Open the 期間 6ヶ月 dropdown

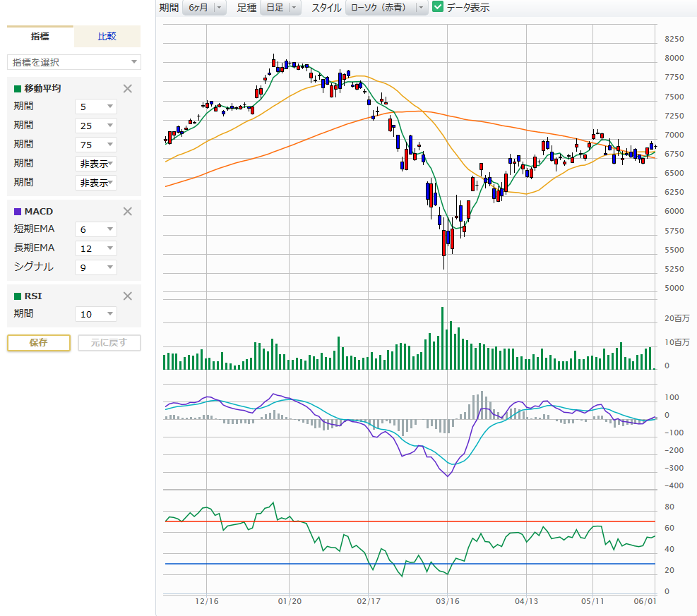[x=204, y=8]
